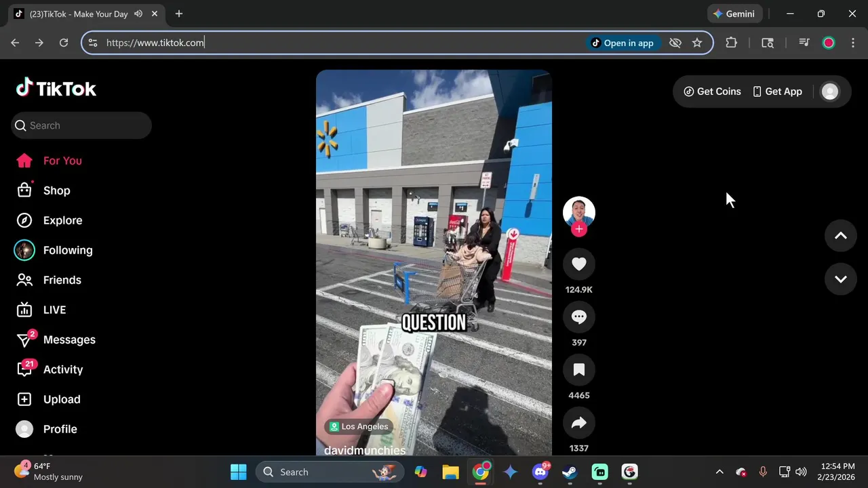The image size is (868, 488).
Task: View site information for tiktok.com
Action: (x=93, y=43)
